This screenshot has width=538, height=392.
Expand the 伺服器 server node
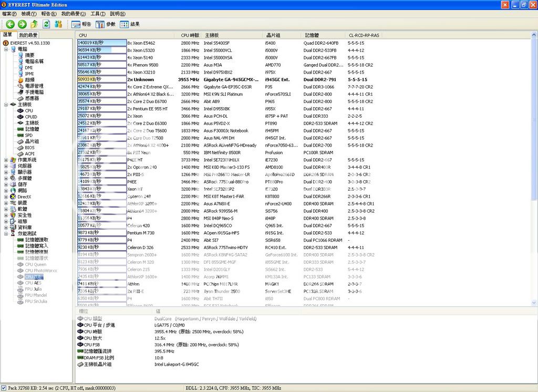coord(6,166)
